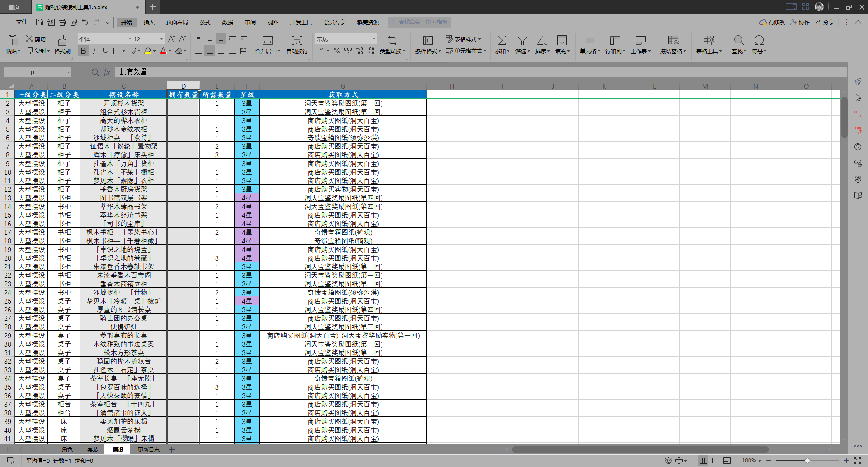Switch to the 公式 Formulas tab
Image resolution: width=868 pixels, height=467 pixels.
pyautogui.click(x=205, y=22)
